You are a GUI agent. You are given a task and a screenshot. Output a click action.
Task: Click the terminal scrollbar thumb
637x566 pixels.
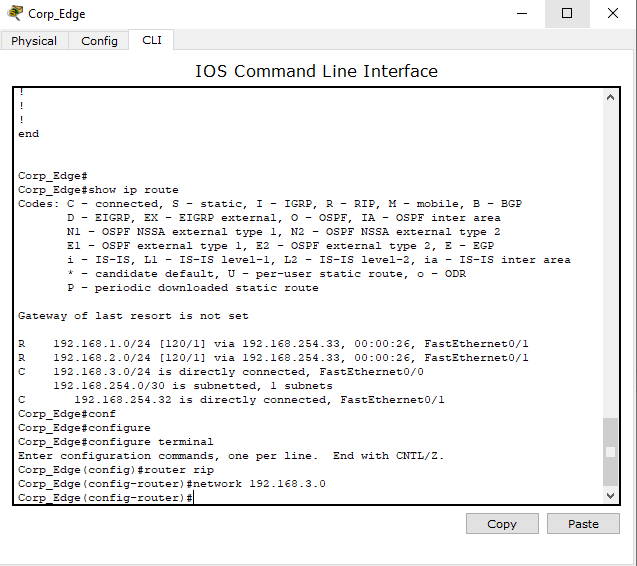coord(611,451)
